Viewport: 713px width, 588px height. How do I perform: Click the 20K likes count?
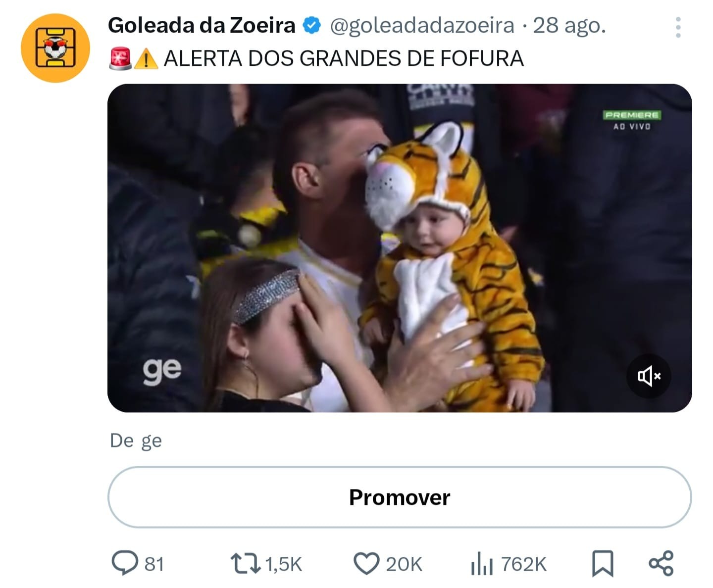[404, 564]
